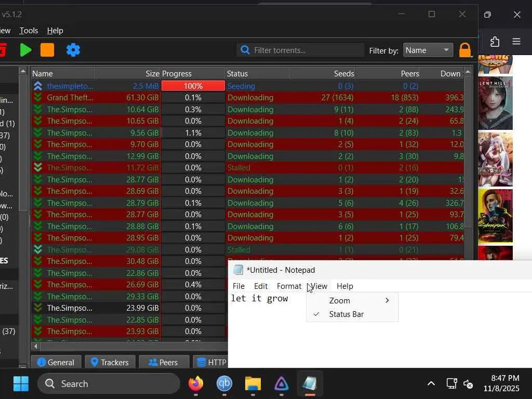The image size is (532, 399).
Task: Click the Silent Hill cover thumbnail in browser
Action: tap(495, 103)
